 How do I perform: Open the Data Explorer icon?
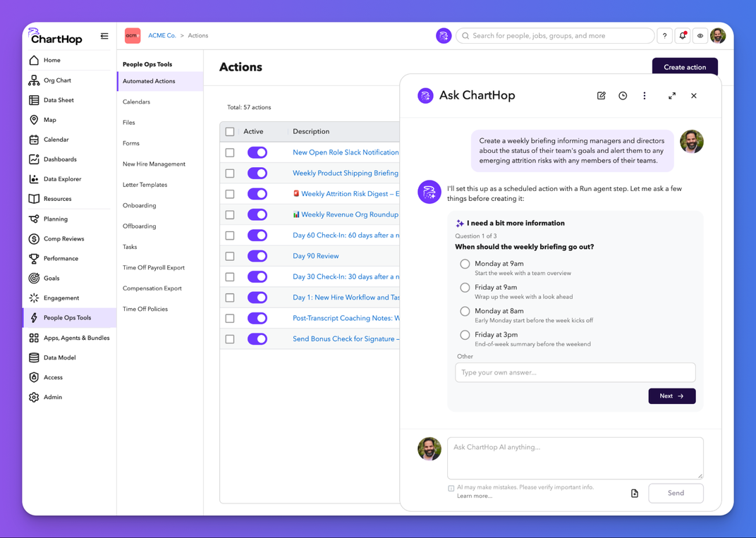[x=34, y=179]
